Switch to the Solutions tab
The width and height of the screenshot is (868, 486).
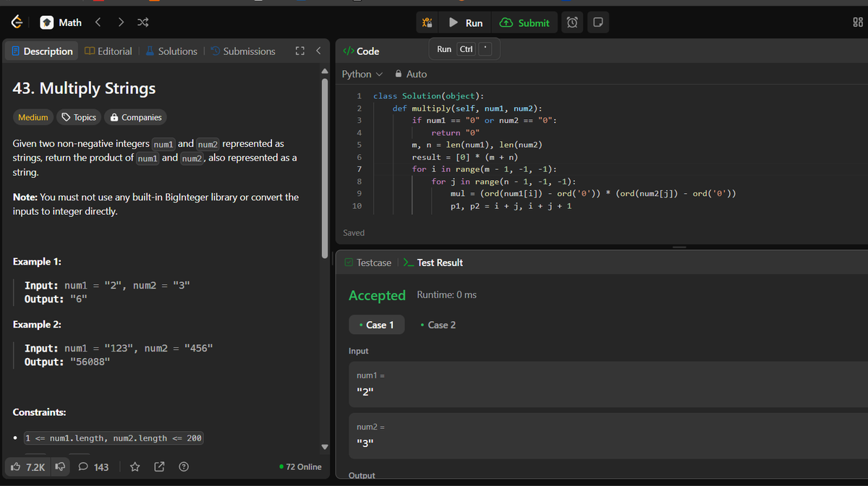[x=171, y=51]
